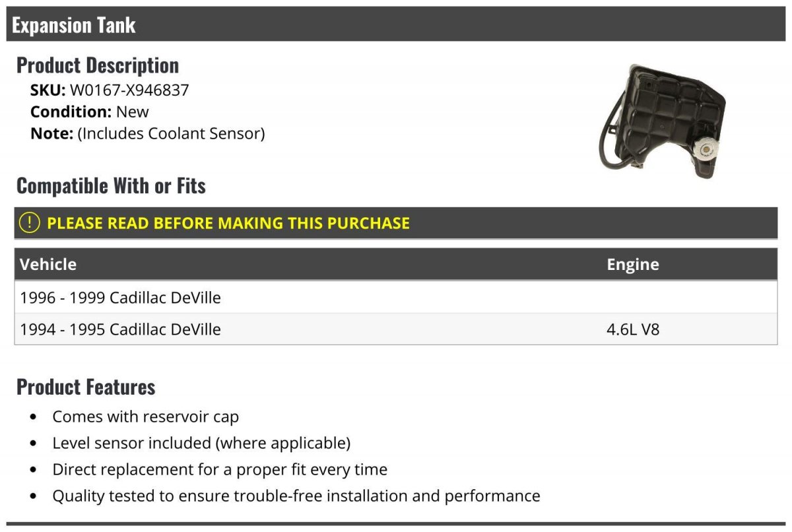
Task: Click the PLEASE READ BEFORE MAKING THIS PURCHASE banner
Action: (x=396, y=223)
